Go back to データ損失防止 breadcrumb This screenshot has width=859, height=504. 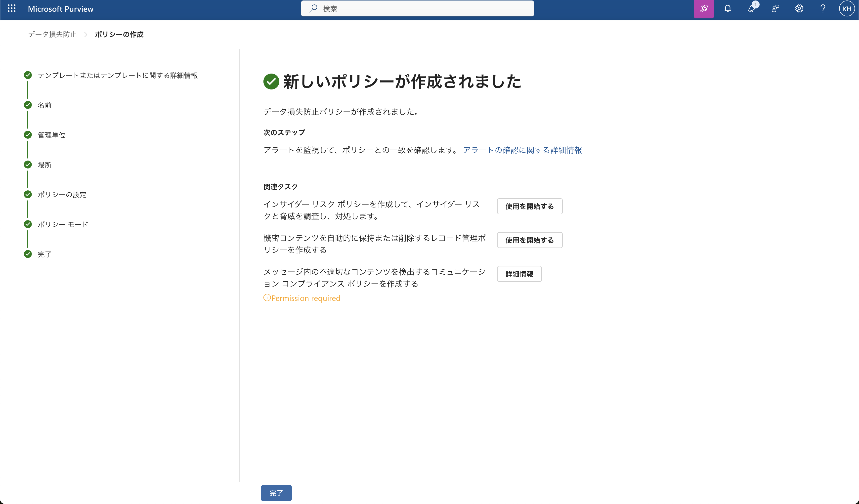(x=52, y=34)
